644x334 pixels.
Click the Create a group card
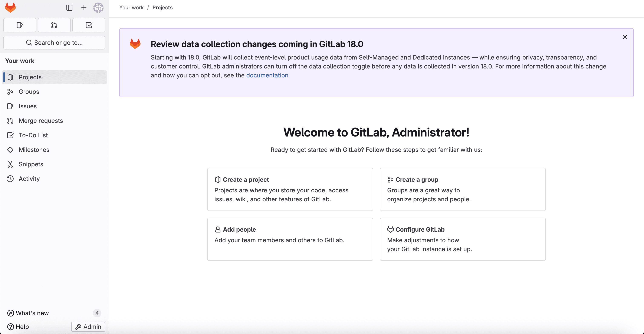463,189
